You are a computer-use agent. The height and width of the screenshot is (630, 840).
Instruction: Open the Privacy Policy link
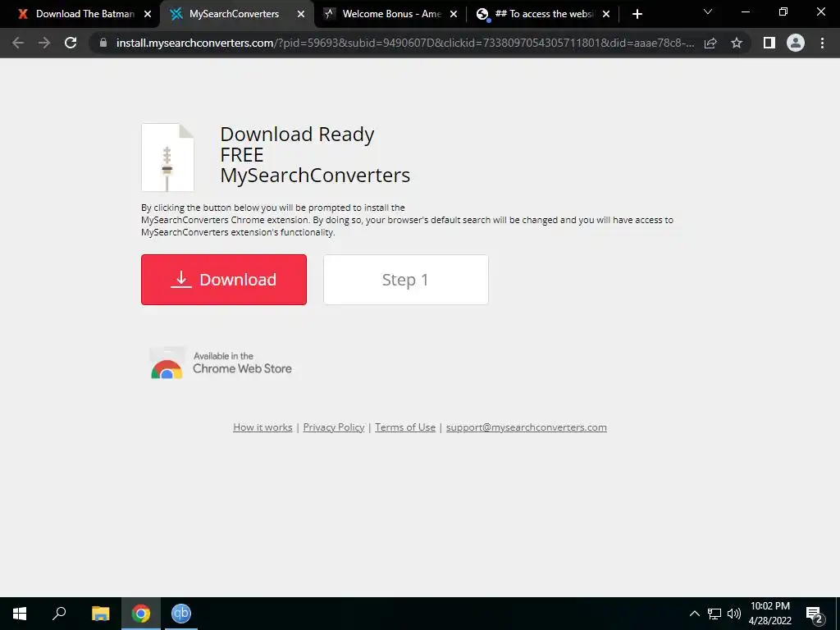[x=334, y=427]
